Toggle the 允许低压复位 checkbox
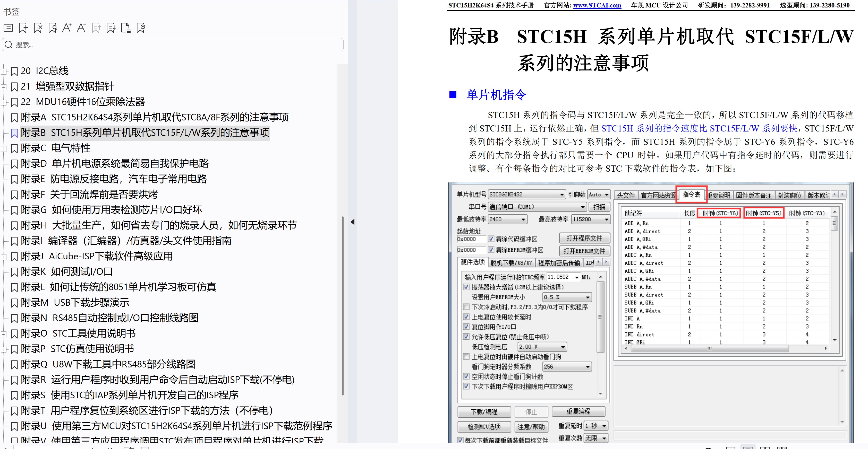The image size is (868, 449). (466, 337)
